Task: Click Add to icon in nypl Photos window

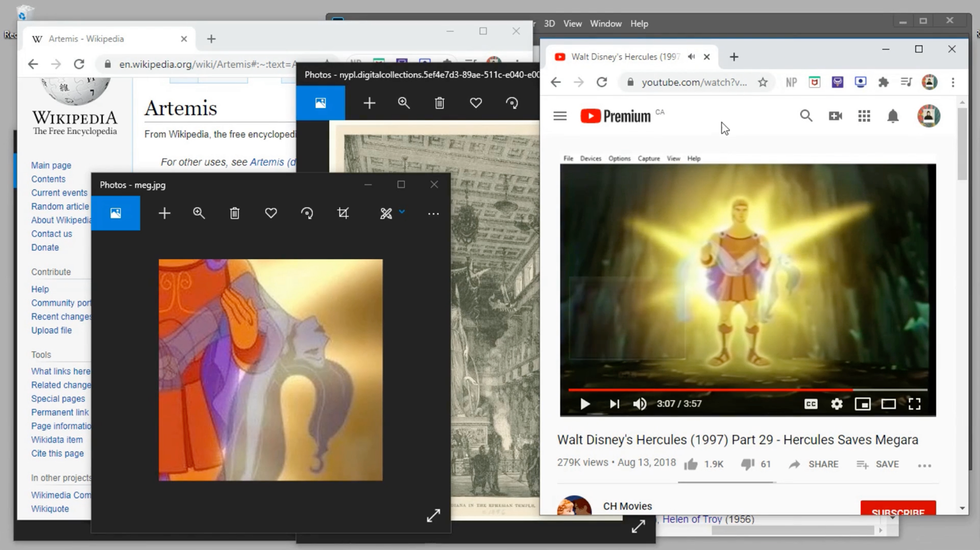Action: 370,103
